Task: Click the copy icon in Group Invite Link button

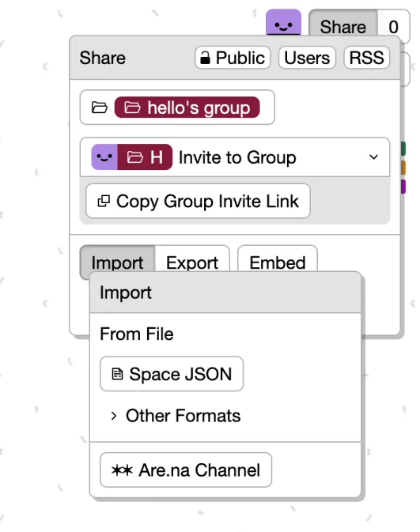Action: (104, 201)
